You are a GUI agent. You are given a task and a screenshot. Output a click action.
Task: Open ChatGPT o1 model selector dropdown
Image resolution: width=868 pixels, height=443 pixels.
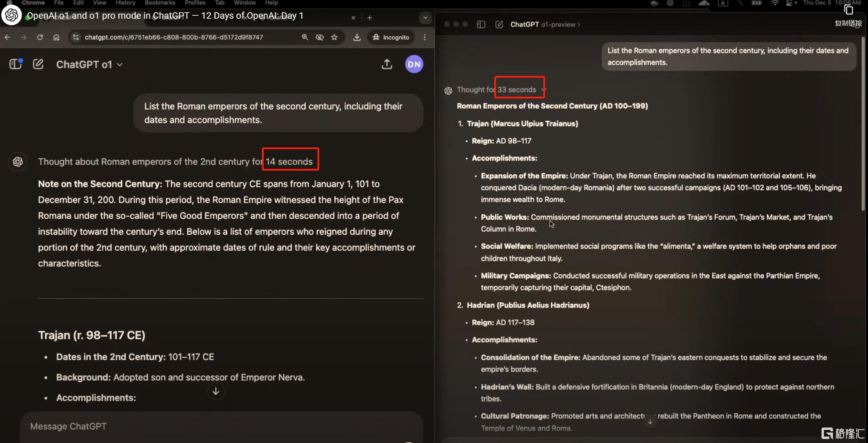point(89,64)
